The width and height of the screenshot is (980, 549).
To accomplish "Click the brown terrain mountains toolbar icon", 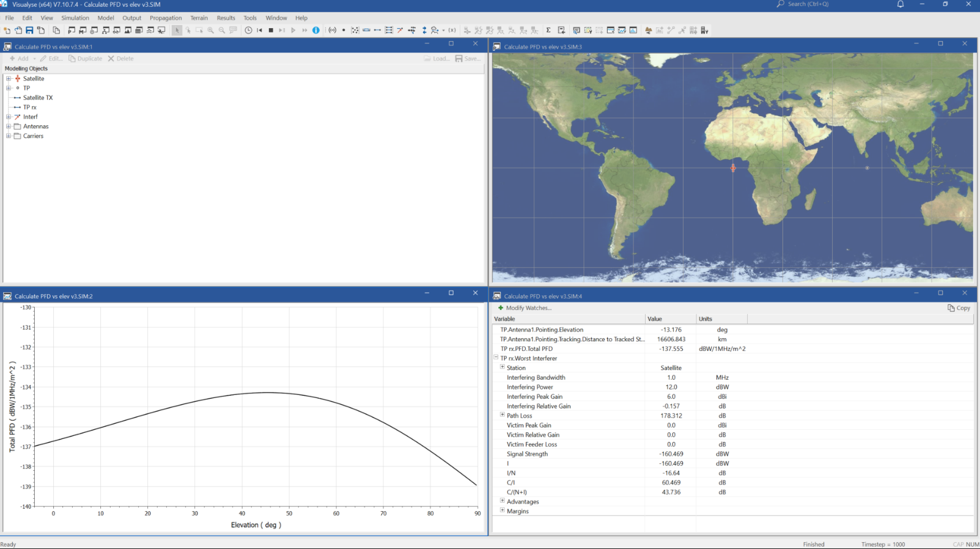I will [x=649, y=30].
